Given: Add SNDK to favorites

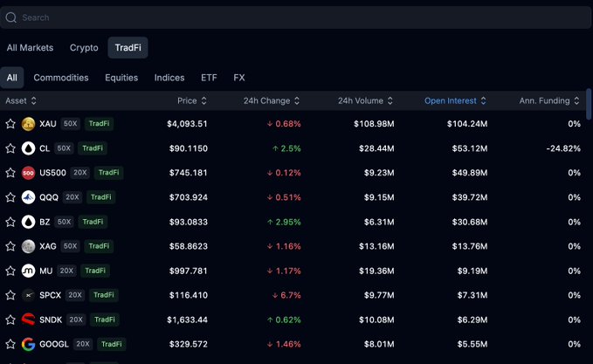Looking at the screenshot, I should click(x=10, y=319).
